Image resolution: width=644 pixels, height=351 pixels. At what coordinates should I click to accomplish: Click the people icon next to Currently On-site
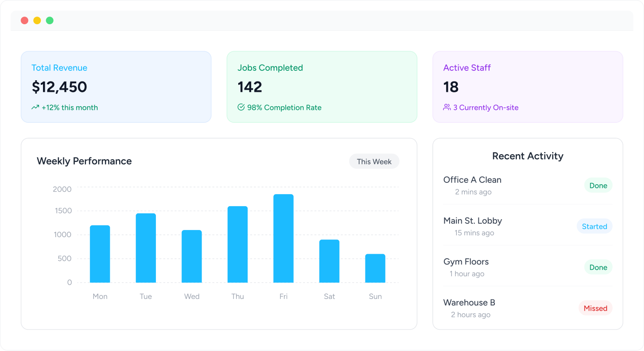click(447, 108)
